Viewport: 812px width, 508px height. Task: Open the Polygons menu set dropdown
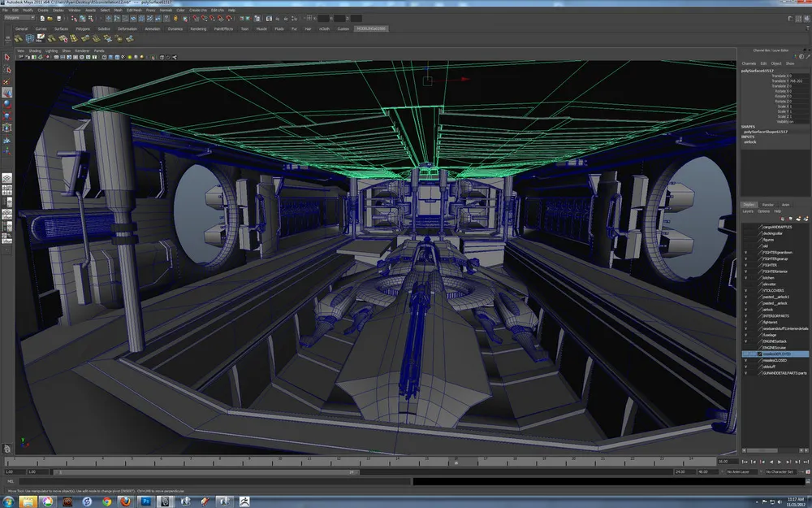[19, 17]
